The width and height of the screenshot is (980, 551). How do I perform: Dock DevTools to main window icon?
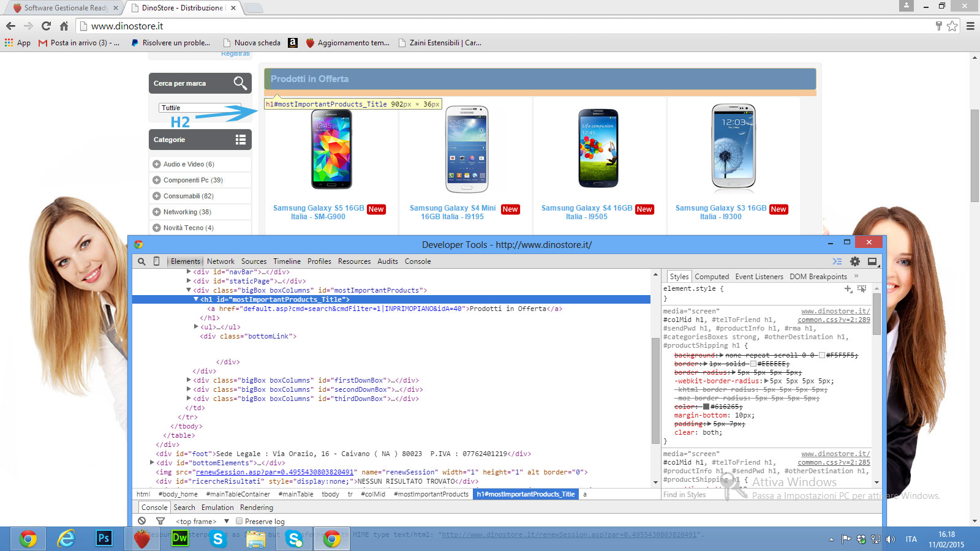[x=872, y=261]
